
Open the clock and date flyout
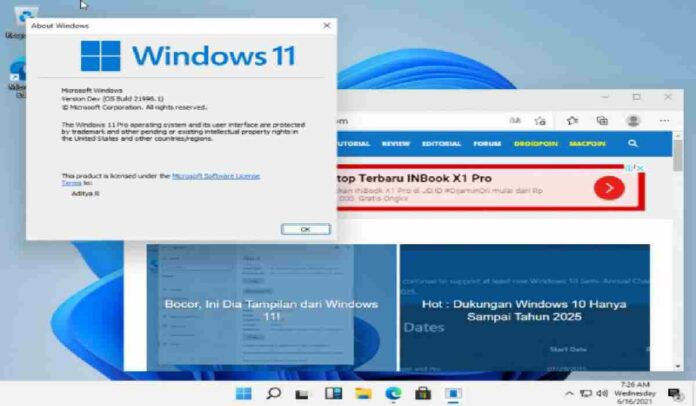pos(635,393)
